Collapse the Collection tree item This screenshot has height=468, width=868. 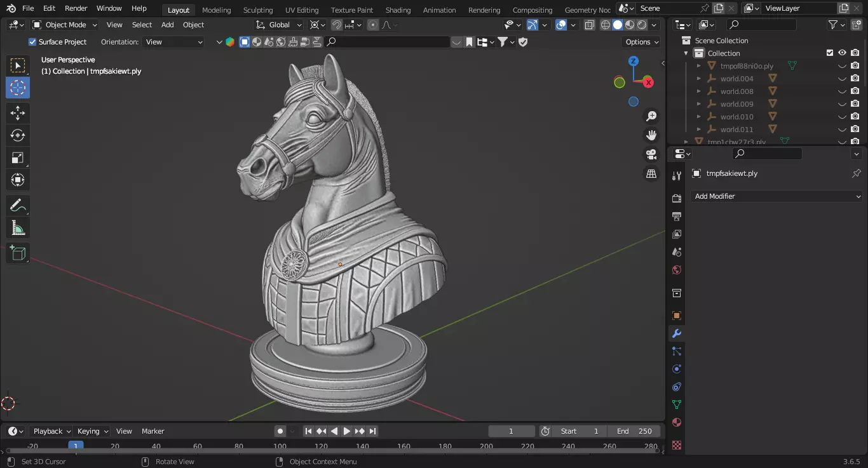coord(686,53)
